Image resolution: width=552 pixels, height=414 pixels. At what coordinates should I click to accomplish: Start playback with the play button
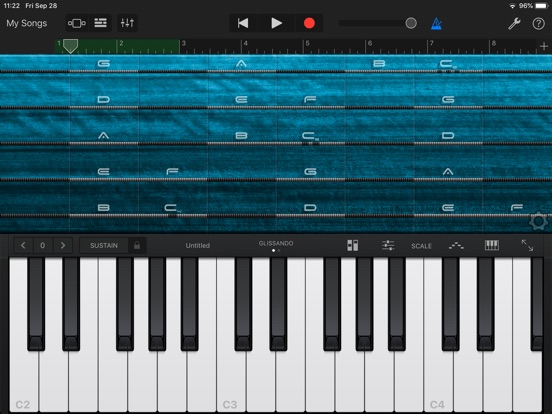[276, 23]
